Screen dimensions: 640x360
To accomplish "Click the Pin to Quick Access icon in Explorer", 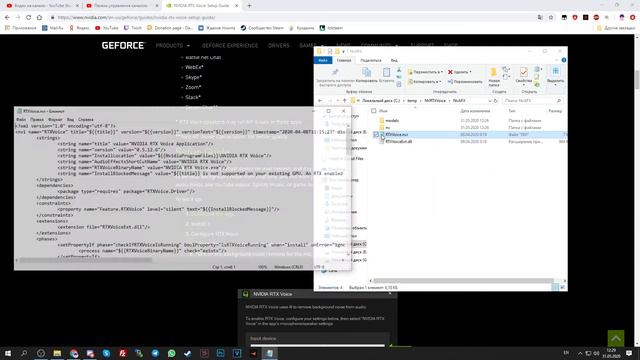I will coord(335,73).
